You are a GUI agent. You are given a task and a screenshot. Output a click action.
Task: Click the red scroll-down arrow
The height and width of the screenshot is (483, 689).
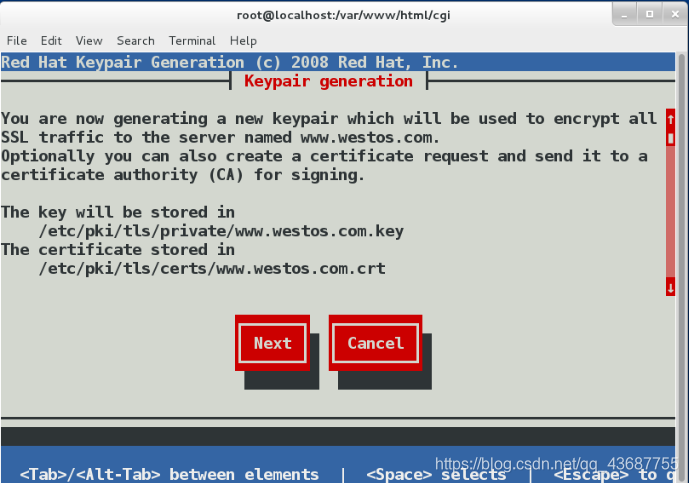[x=671, y=288]
